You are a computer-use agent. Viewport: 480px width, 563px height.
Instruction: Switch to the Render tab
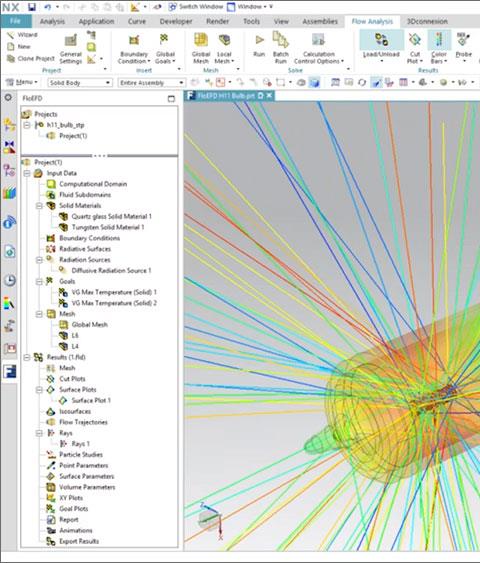pyautogui.click(x=217, y=22)
